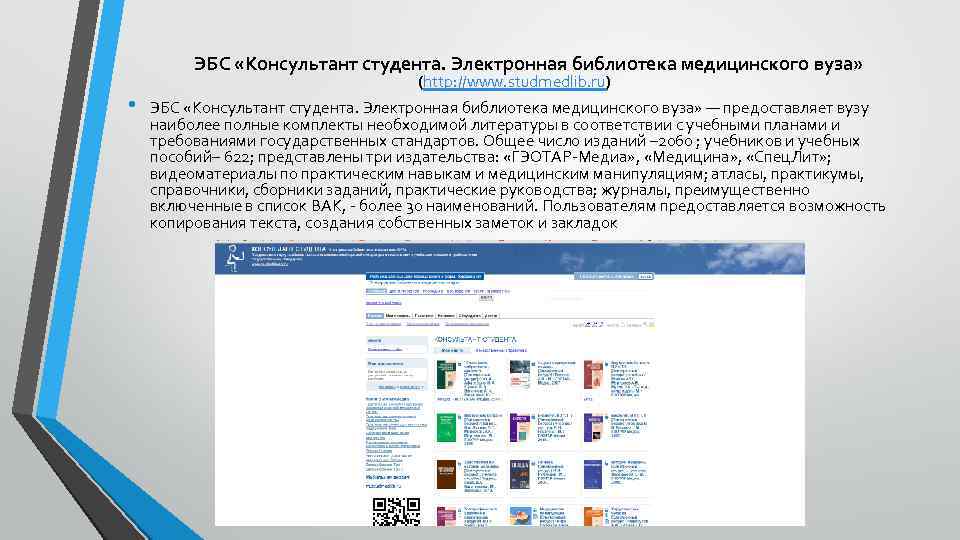Screen dimensions: 960x540
Task: Open the dark navy book cover thumbnail
Action: [x=519, y=474]
